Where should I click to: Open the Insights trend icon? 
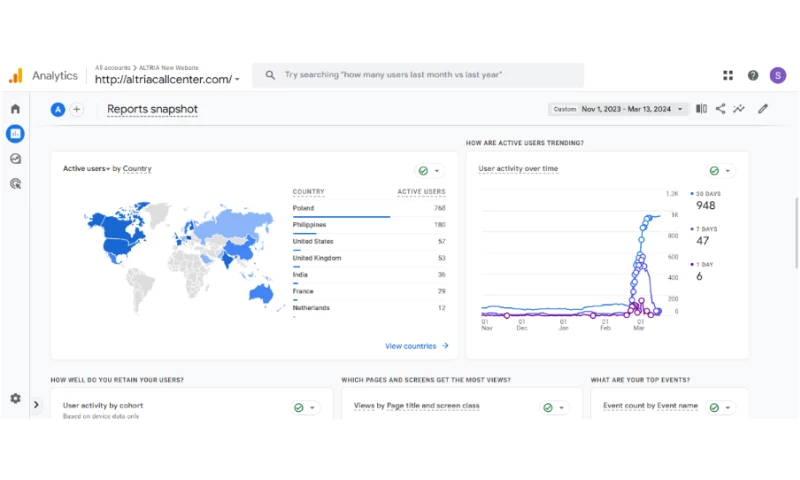click(739, 109)
